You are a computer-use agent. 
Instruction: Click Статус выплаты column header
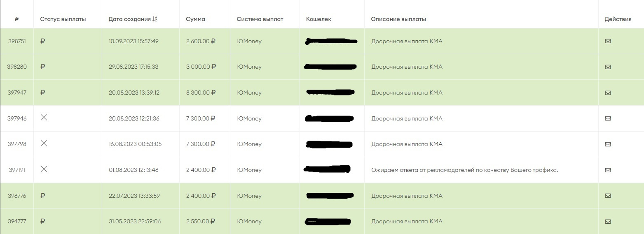[x=63, y=19]
